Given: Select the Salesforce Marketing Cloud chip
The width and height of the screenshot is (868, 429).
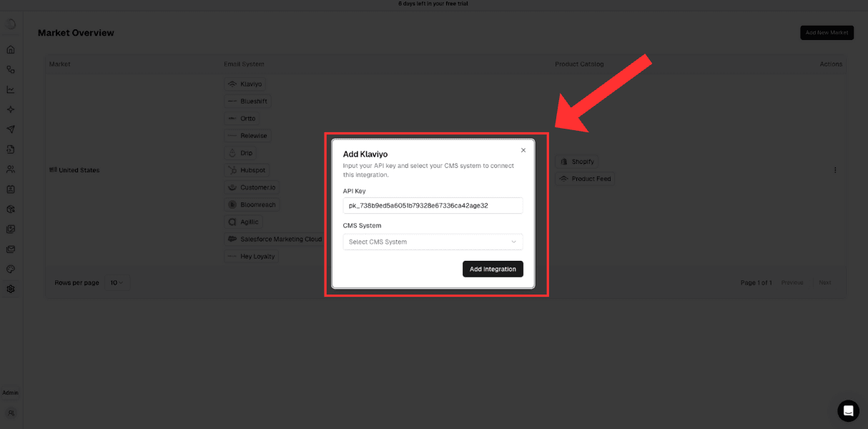Looking at the screenshot, I should 275,239.
